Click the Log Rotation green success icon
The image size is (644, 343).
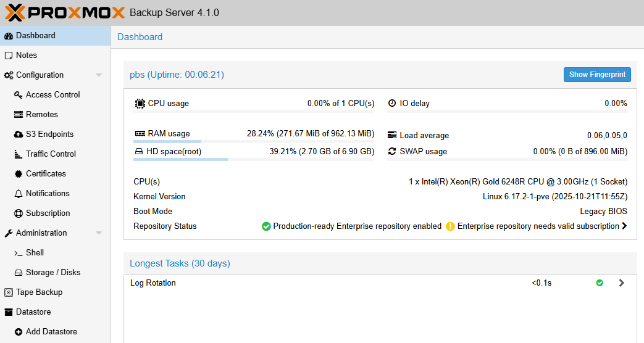(600, 283)
